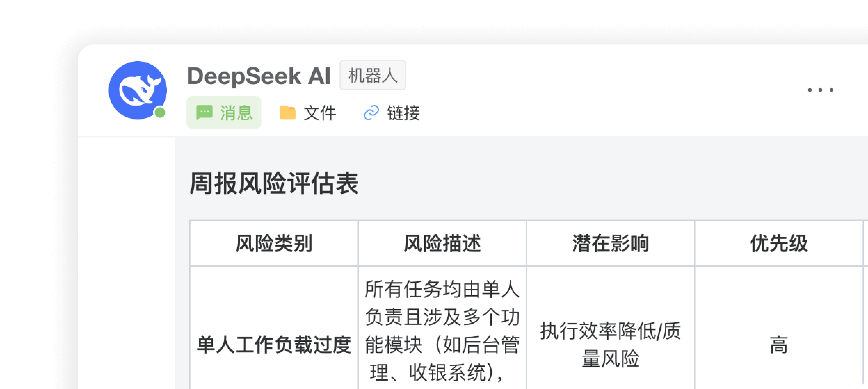Image resolution: width=868 pixels, height=389 pixels.
Task: Click the green message bubble icon
Action: coord(204,113)
